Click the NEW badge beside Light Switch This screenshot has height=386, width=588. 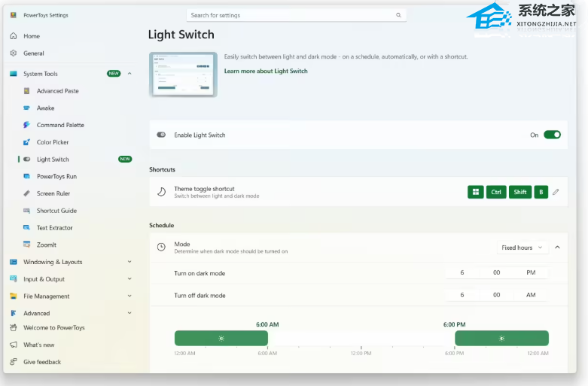125,159
